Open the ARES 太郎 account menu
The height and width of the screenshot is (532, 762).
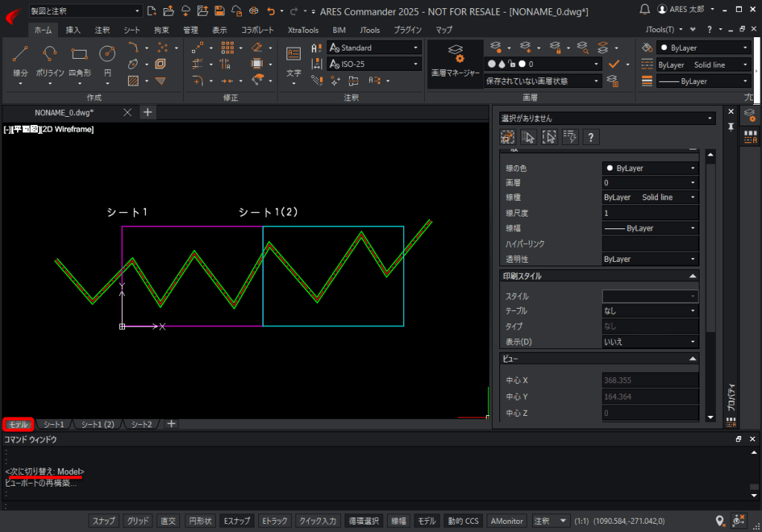685,9
